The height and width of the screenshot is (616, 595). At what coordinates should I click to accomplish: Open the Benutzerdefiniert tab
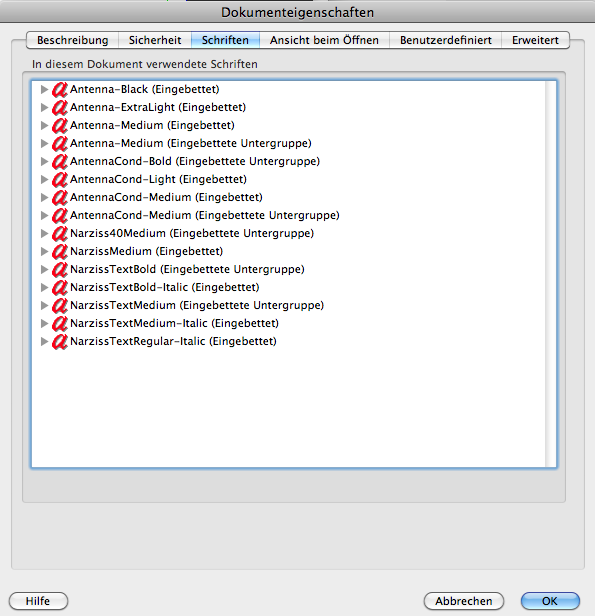pyautogui.click(x=446, y=40)
